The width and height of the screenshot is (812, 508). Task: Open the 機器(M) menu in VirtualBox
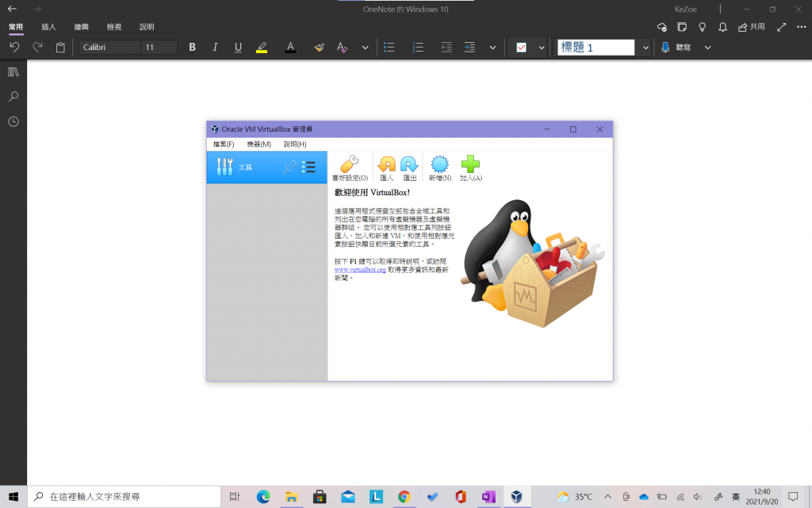click(x=259, y=144)
